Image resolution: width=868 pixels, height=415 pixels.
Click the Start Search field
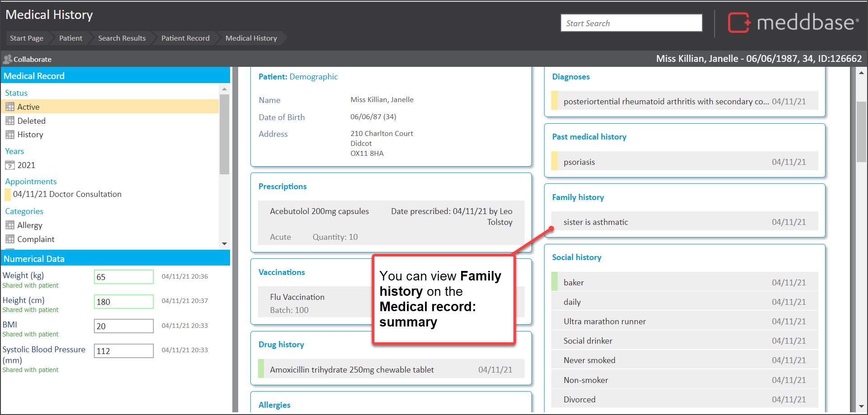coord(631,23)
